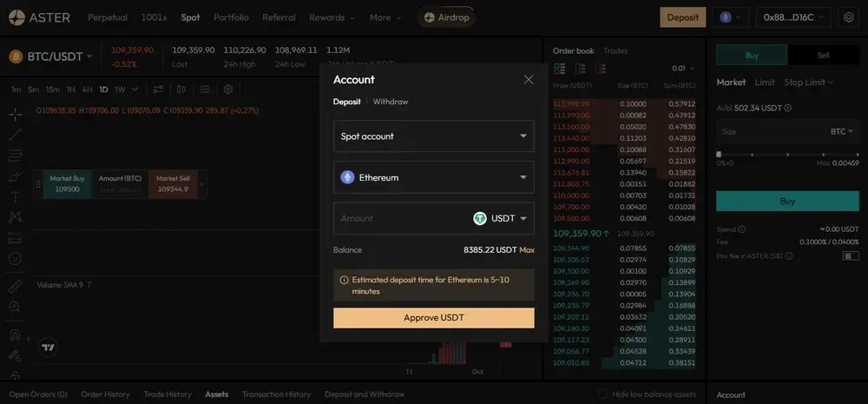The height and width of the screenshot is (404, 868).
Task: Click the large green Buy button
Action: (788, 202)
